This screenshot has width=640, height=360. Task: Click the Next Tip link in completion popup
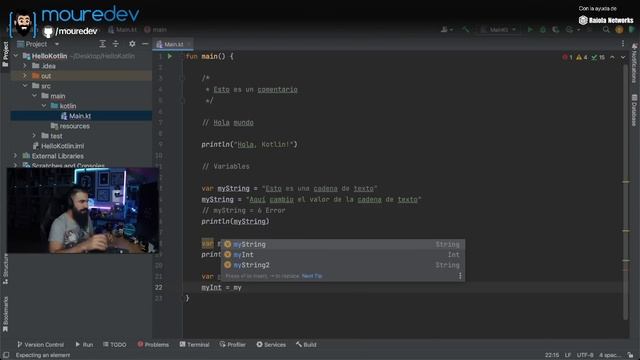312,276
